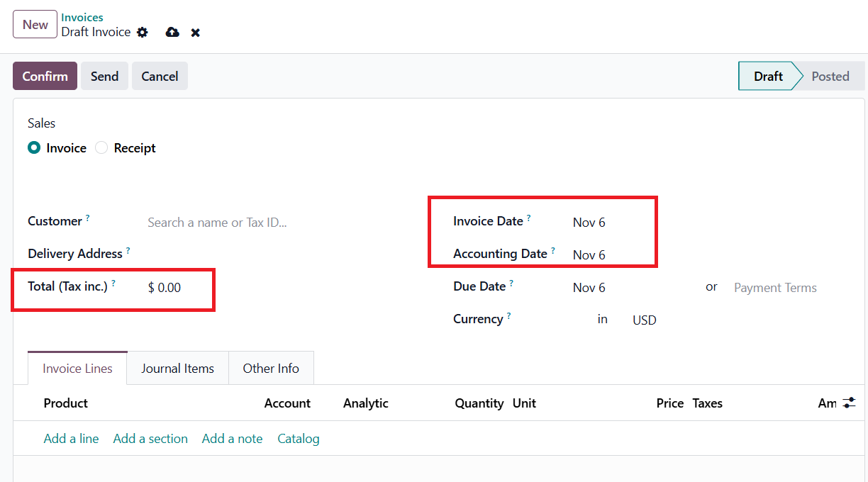The height and width of the screenshot is (482, 868).
Task: Click the discard changes X icon
Action: (x=196, y=33)
